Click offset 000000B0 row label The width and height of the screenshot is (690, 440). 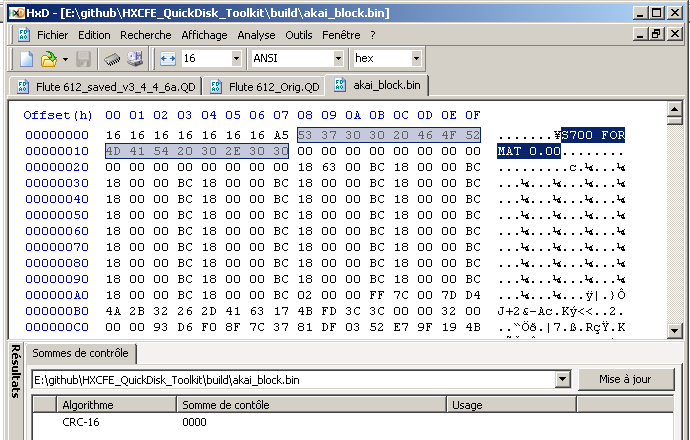pos(57,311)
